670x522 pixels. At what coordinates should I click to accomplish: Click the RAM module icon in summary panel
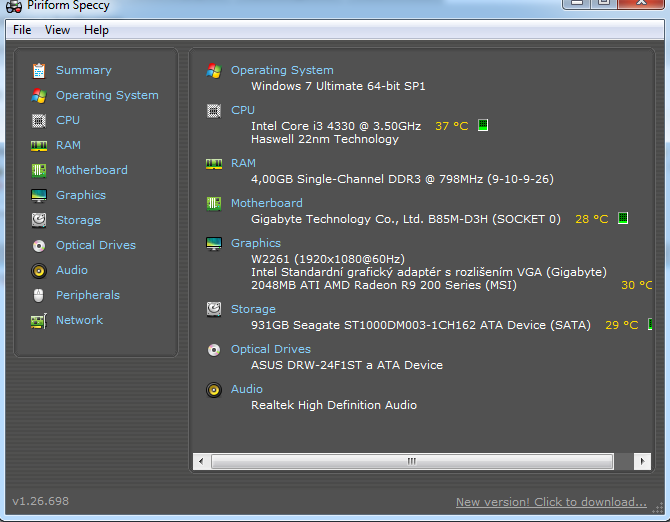click(x=214, y=164)
